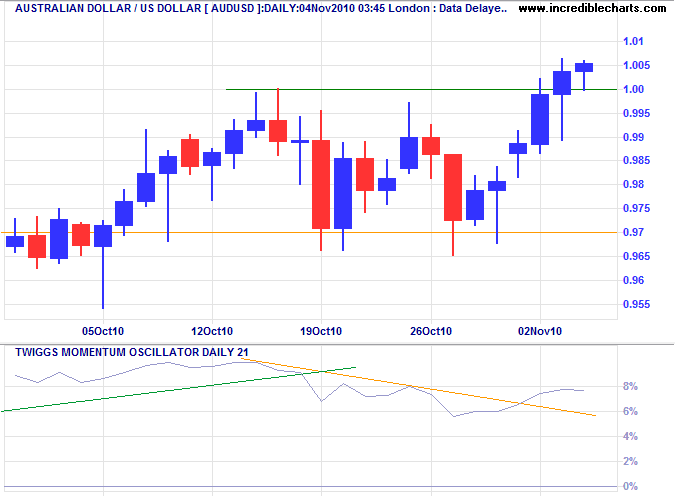Click the 0.965 price axis label
This screenshot has height=500, width=675.
coord(637,256)
